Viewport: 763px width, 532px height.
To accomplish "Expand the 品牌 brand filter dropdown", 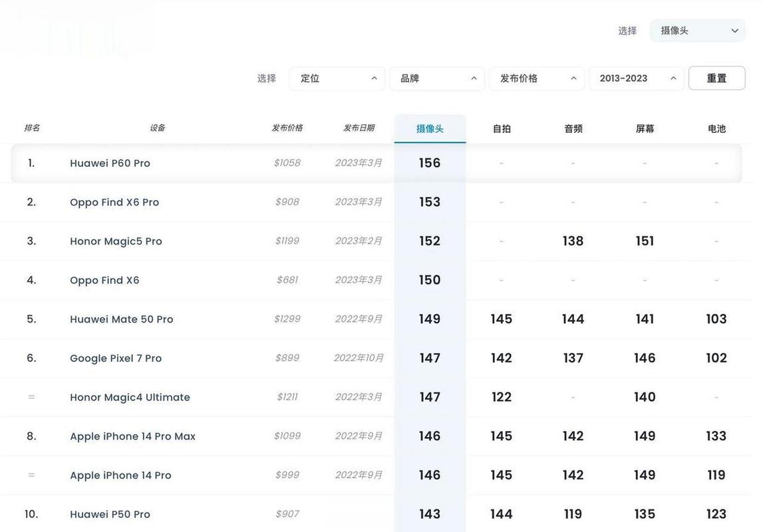I will [437, 78].
